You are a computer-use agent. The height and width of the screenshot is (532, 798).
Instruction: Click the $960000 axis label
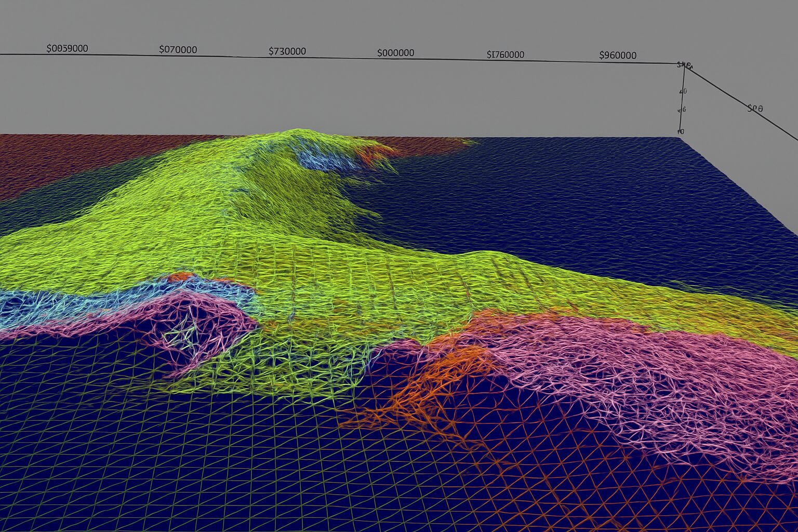[x=618, y=54]
